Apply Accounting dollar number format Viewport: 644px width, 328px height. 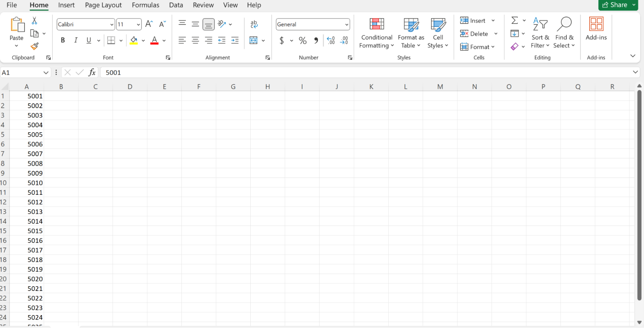(282, 40)
